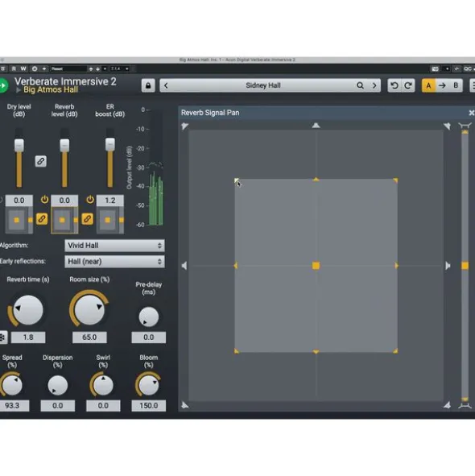
Task: Open the host QC quick controls button
Action: [468, 69]
